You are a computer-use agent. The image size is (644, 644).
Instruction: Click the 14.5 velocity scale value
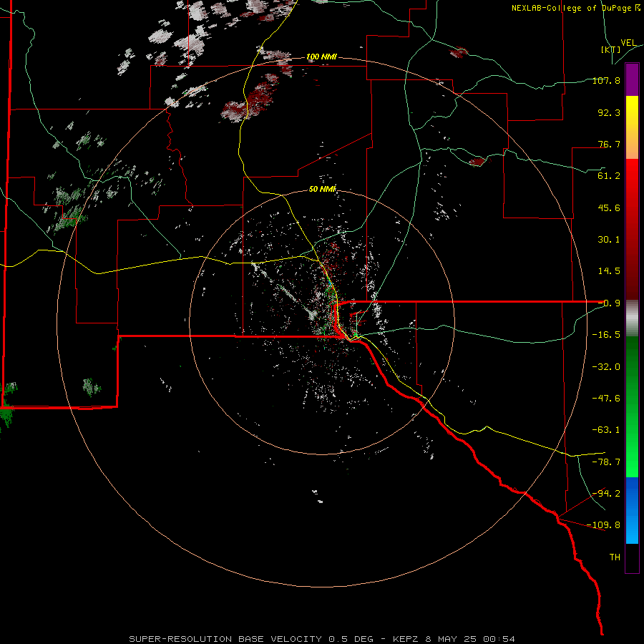point(609,271)
